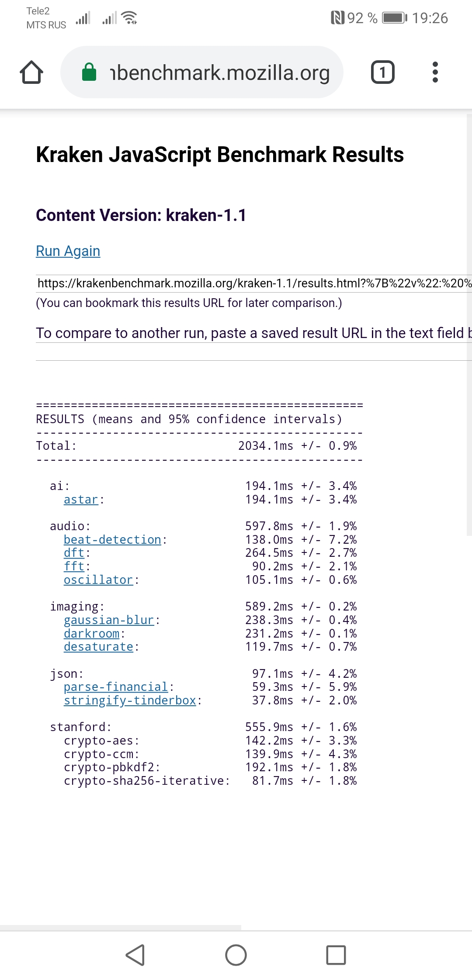Image resolution: width=472 pixels, height=980 pixels.
Task: Tap the Android recent apps square
Action: pyautogui.click(x=336, y=955)
